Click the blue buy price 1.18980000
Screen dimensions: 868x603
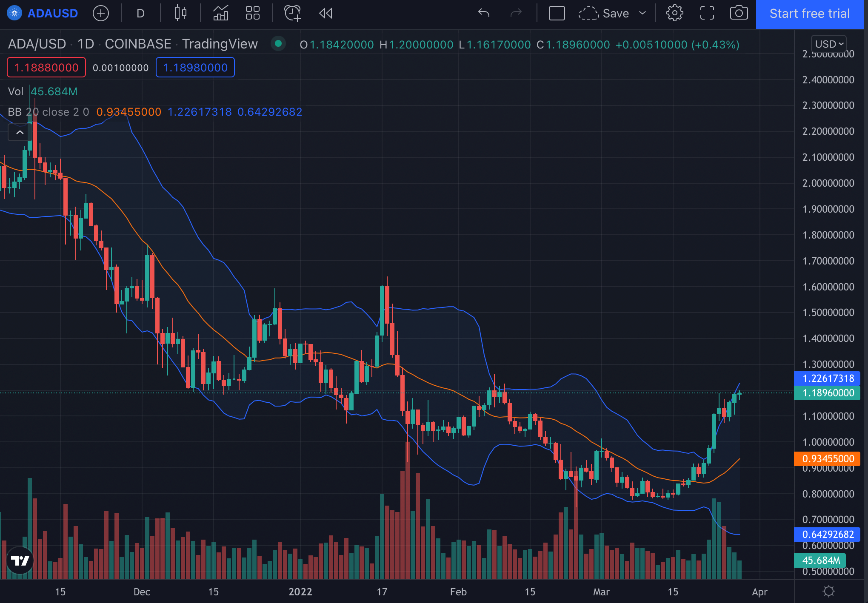click(x=195, y=68)
